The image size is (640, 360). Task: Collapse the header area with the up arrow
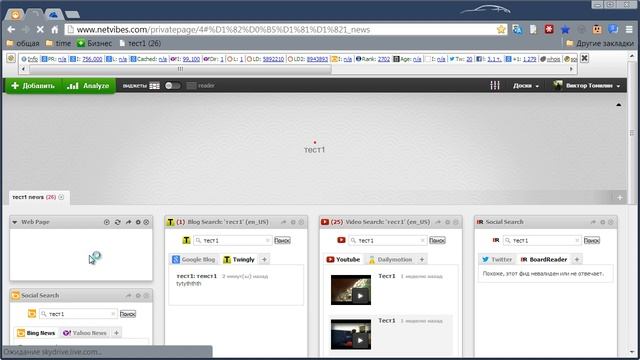[x=619, y=105]
